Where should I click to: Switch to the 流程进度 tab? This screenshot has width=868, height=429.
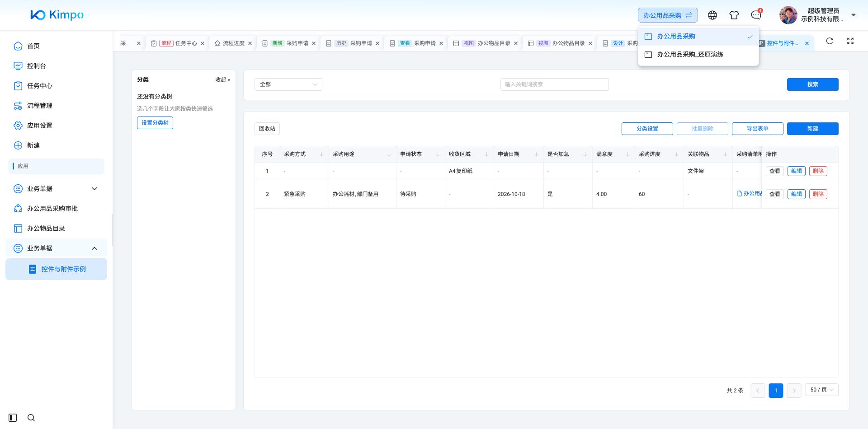233,43
